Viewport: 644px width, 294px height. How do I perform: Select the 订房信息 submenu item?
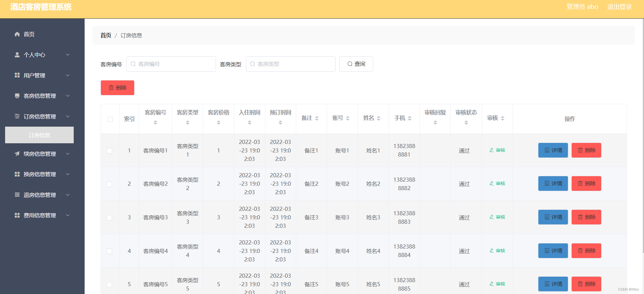(x=39, y=135)
